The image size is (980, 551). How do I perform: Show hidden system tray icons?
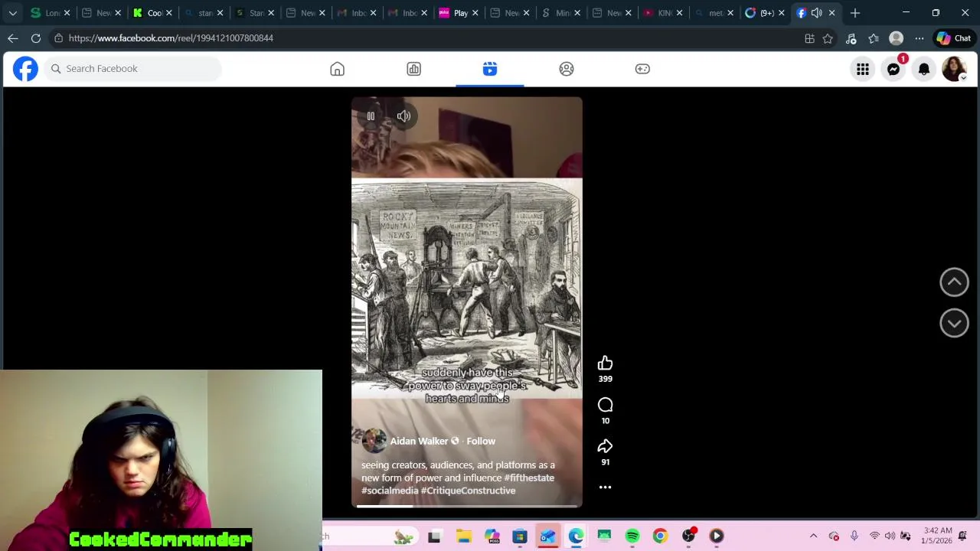(813, 536)
